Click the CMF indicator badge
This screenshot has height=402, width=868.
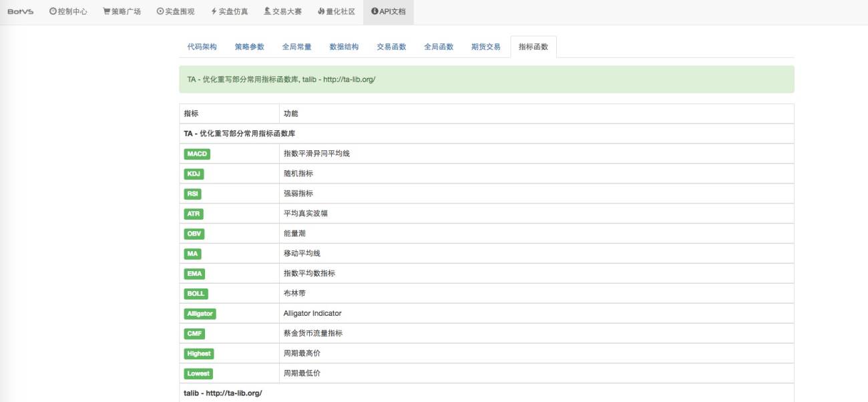pos(194,333)
